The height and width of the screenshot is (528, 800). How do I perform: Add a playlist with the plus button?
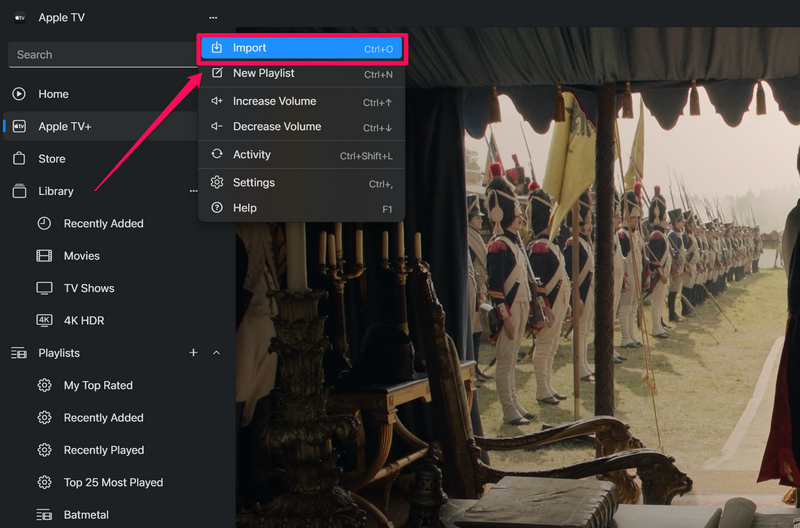point(193,353)
